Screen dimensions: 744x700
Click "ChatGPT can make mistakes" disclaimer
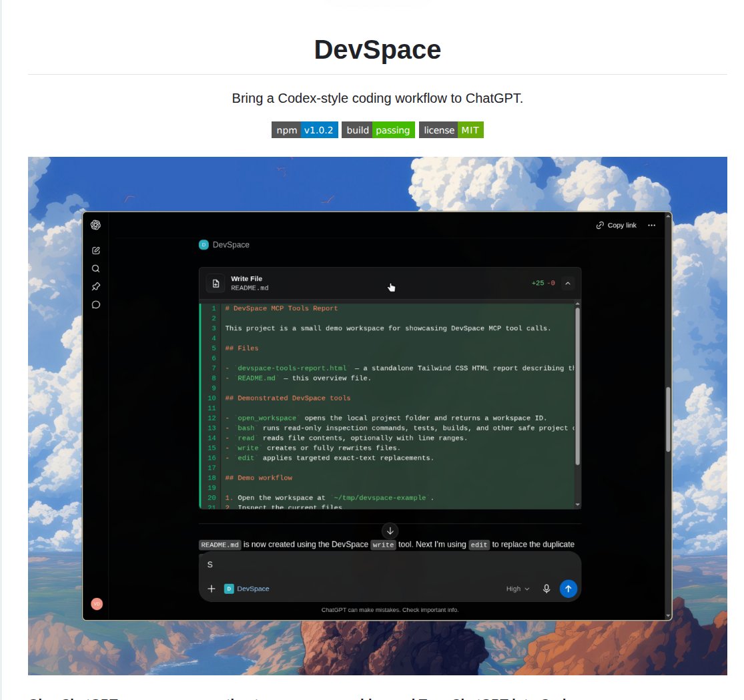(390, 610)
